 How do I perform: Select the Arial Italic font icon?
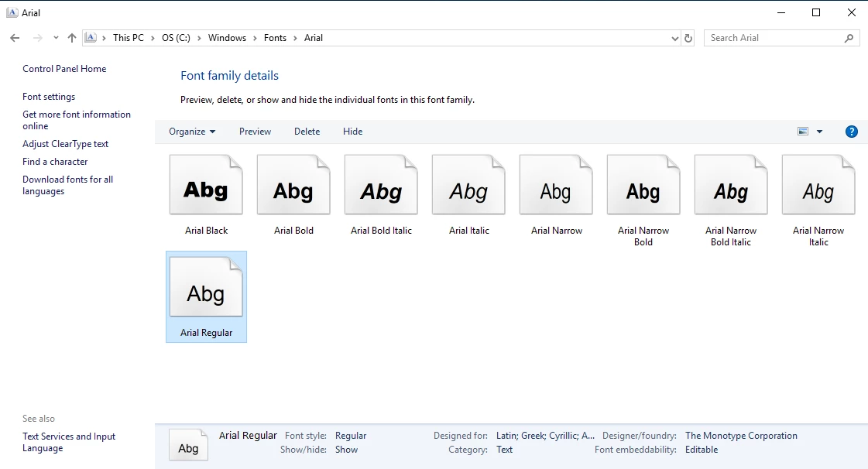click(468, 185)
